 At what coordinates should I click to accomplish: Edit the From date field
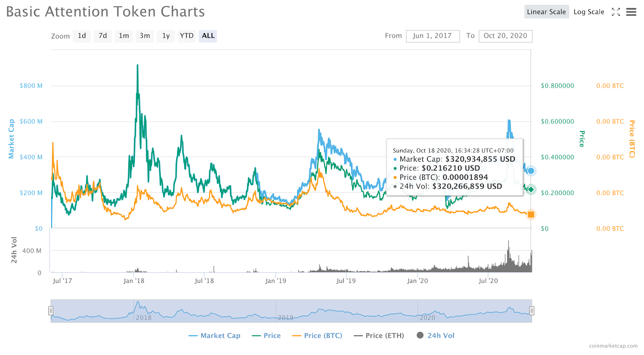click(433, 36)
